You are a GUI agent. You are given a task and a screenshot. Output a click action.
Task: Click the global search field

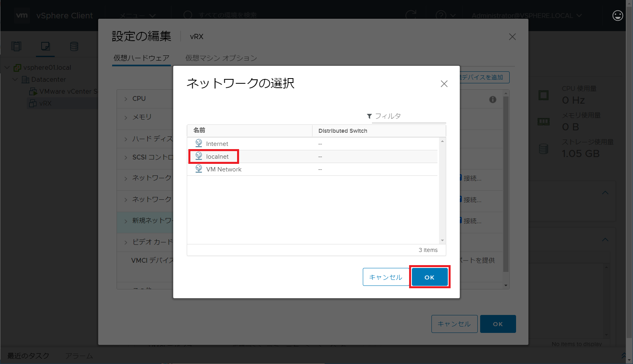click(228, 16)
